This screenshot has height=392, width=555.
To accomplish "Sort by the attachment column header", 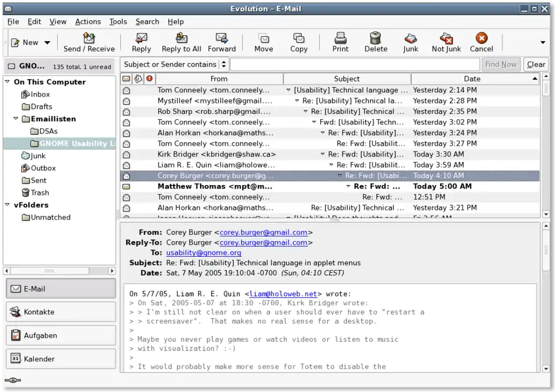I will [x=138, y=79].
